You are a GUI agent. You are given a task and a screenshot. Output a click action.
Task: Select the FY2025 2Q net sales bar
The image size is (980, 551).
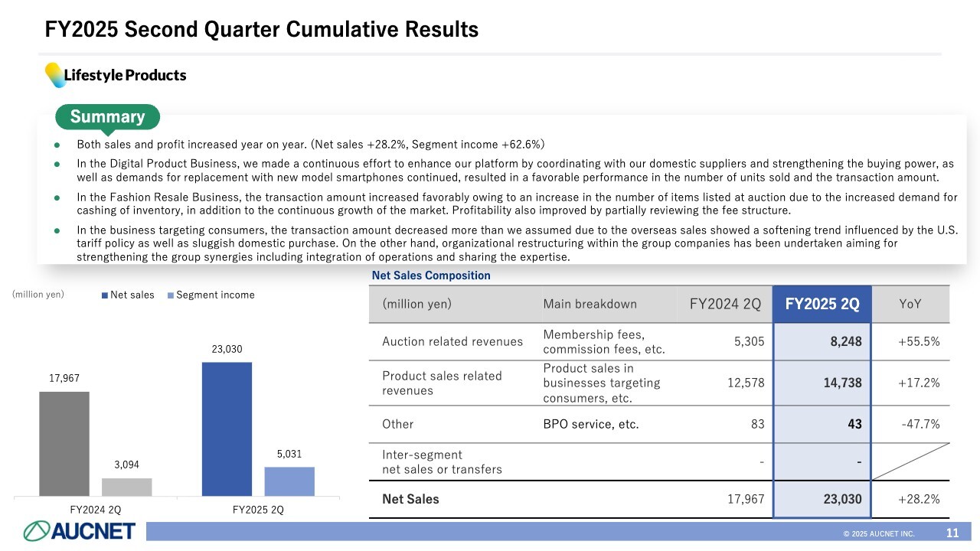pos(227,429)
